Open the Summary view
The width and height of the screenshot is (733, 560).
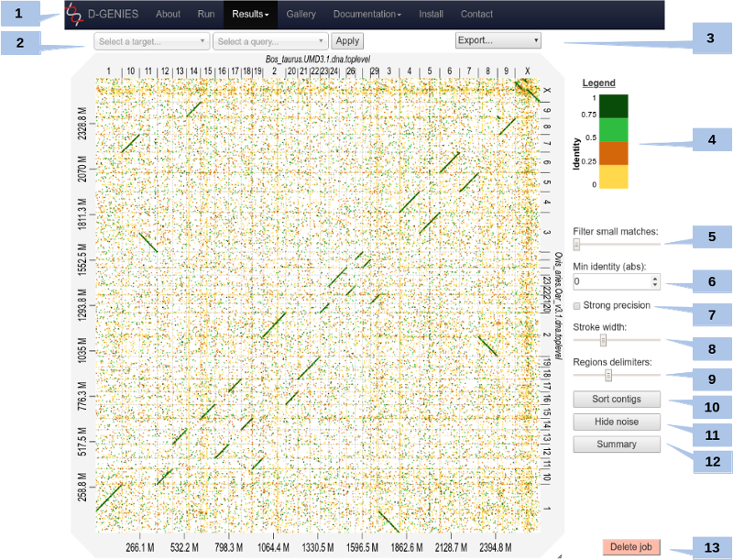616,444
